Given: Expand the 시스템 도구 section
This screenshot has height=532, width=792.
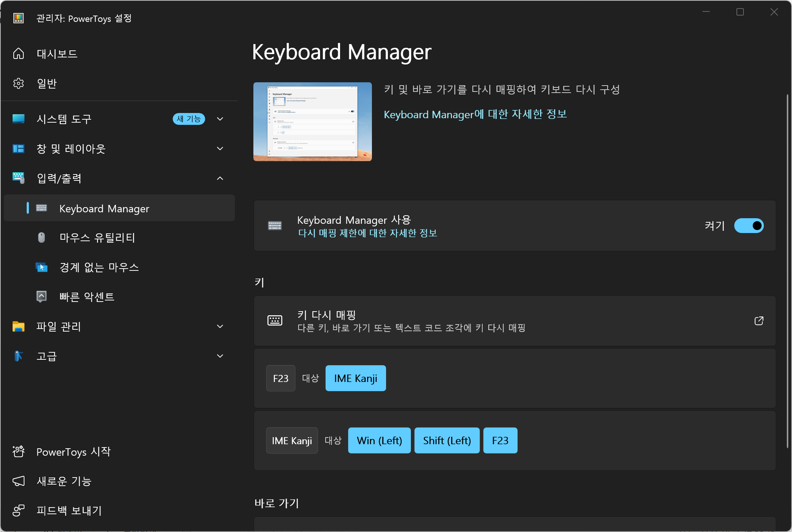Looking at the screenshot, I should click(x=220, y=119).
